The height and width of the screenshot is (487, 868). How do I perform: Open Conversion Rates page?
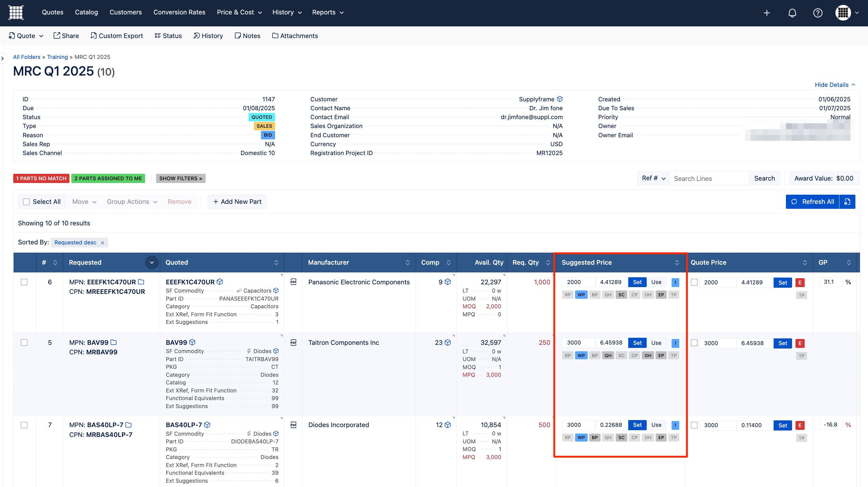pyautogui.click(x=179, y=13)
